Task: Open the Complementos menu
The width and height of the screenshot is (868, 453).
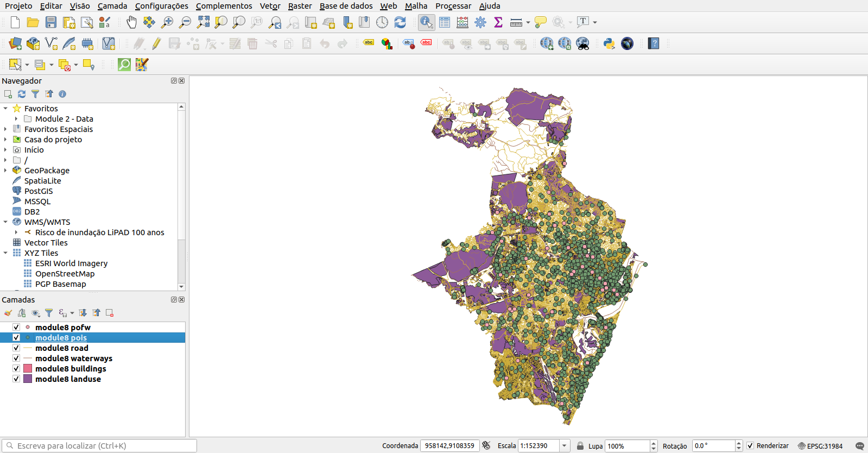Action: tap(224, 6)
